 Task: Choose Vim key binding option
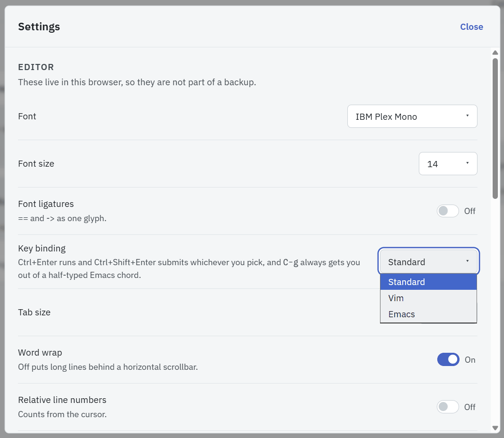pyautogui.click(x=428, y=298)
